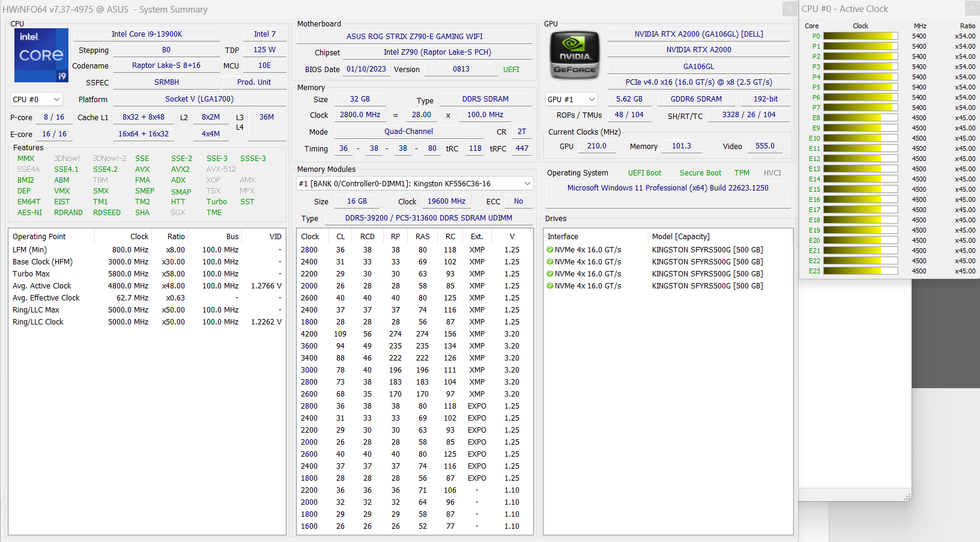Click the E8 core clock bar

coord(861,118)
